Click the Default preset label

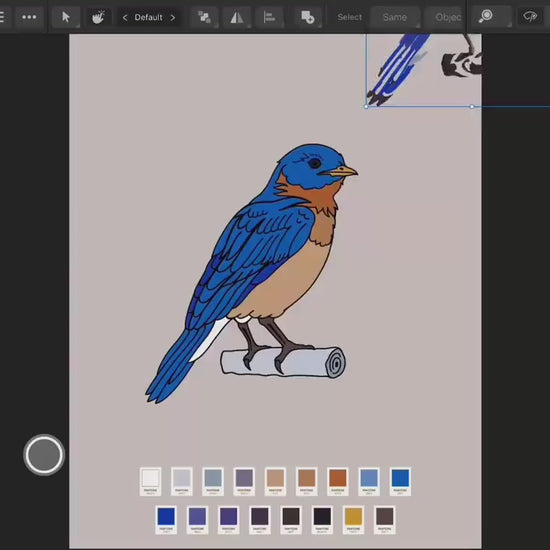pyautogui.click(x=148, y=17)
